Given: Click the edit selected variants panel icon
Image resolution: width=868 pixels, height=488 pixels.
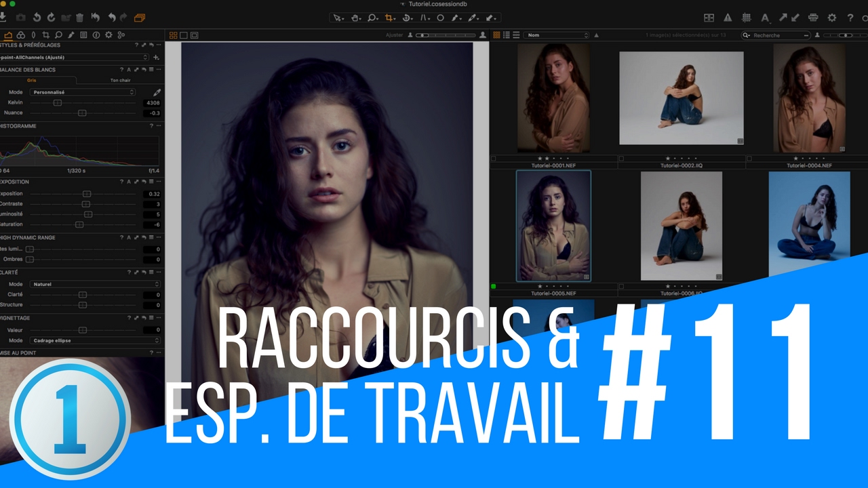Looking at the screenshot, I should point(709,18).
